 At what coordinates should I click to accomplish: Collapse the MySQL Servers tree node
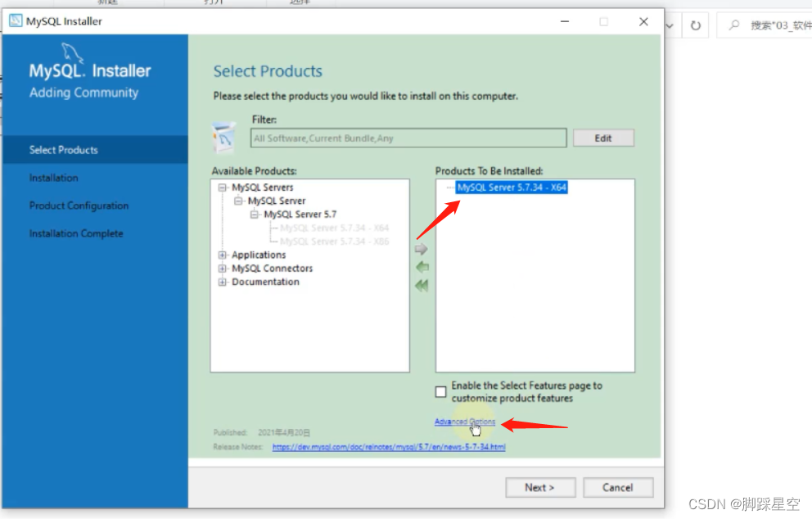(222, 187)
